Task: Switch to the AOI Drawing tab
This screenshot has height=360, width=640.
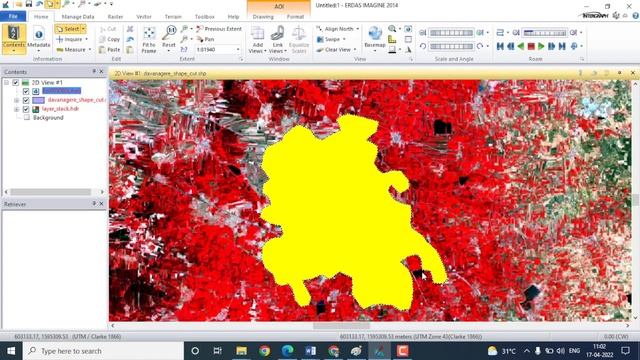Action: point(263,17)
